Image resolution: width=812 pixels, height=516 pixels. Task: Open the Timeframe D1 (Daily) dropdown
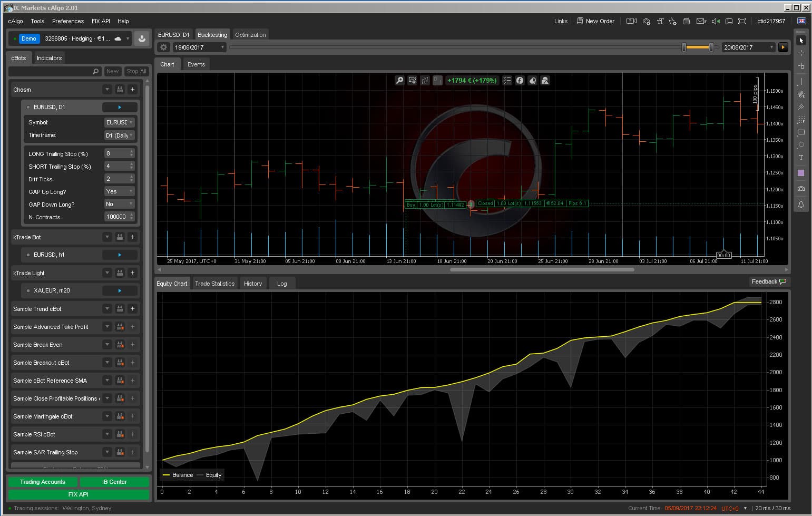120,135
